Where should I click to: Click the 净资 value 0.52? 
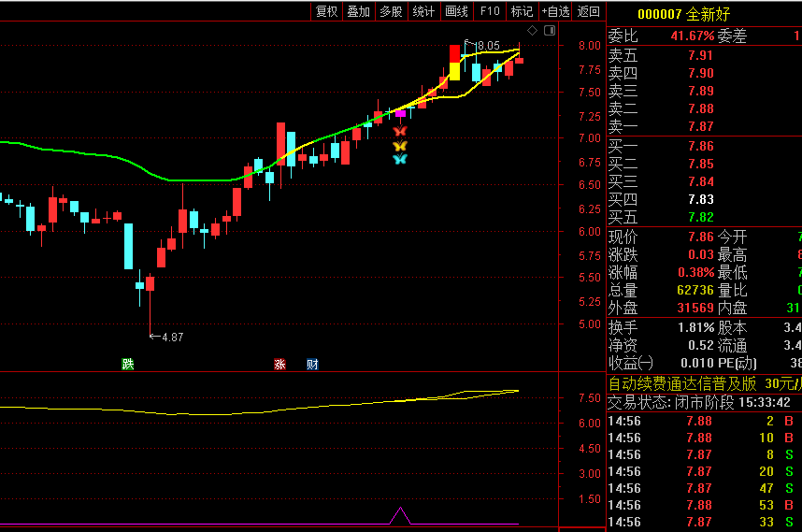(700, 345)
